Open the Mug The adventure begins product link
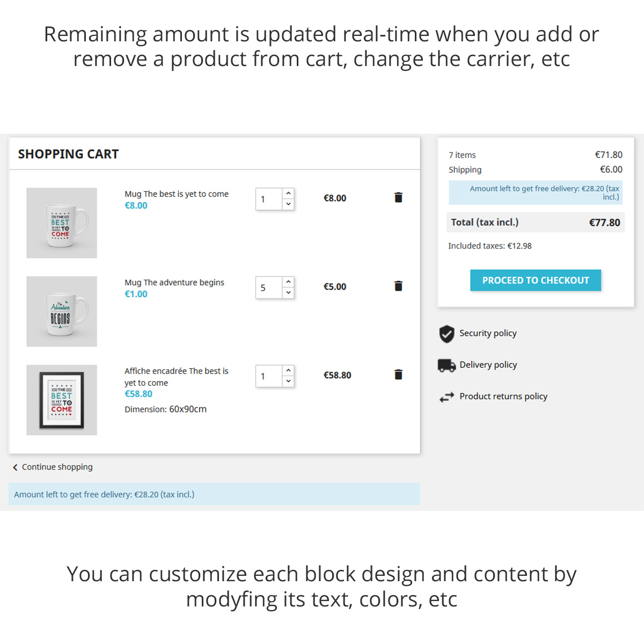 tap(174, 282)
